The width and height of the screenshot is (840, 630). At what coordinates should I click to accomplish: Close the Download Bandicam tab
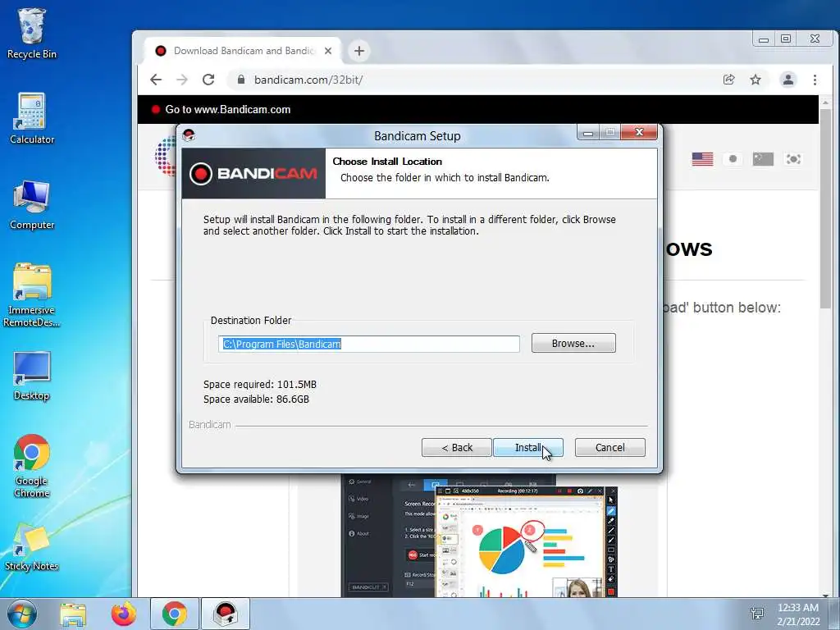click(328, 51)
